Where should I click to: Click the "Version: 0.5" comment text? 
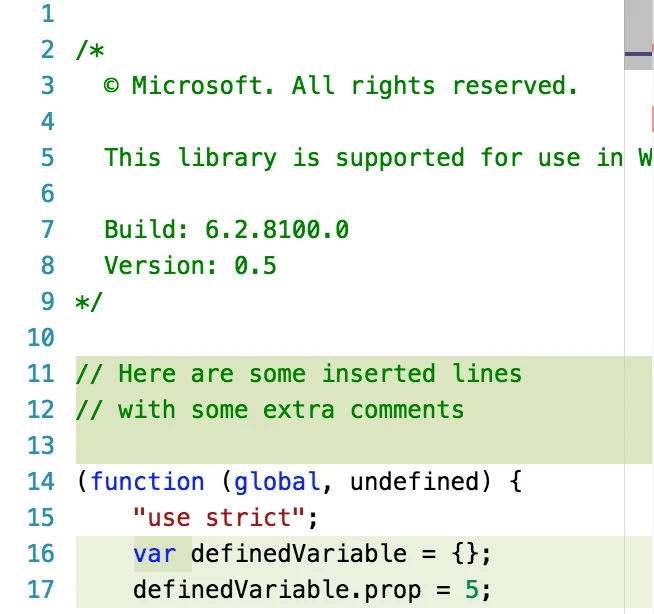pyautogui.click(x=190, y=266)
